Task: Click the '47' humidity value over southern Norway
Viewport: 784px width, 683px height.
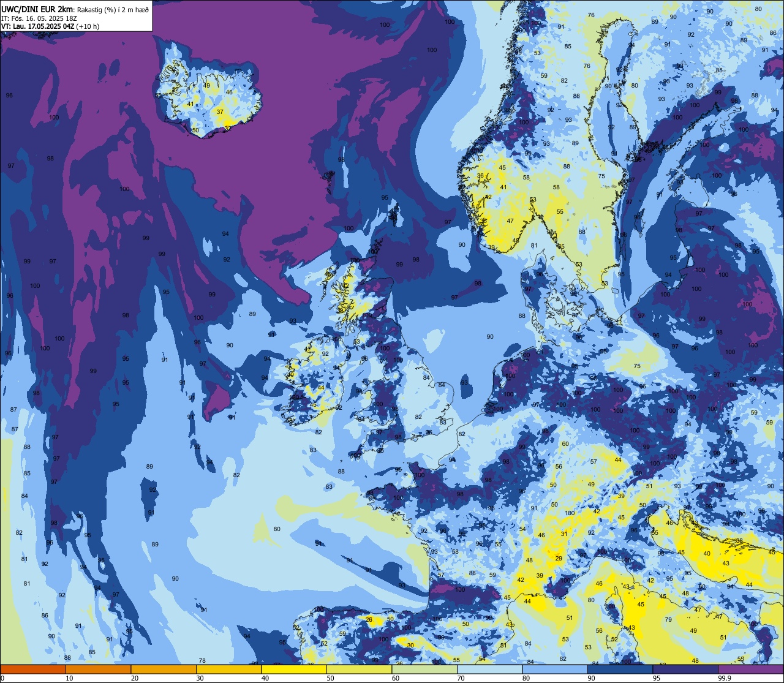Action: coord(510,221)
